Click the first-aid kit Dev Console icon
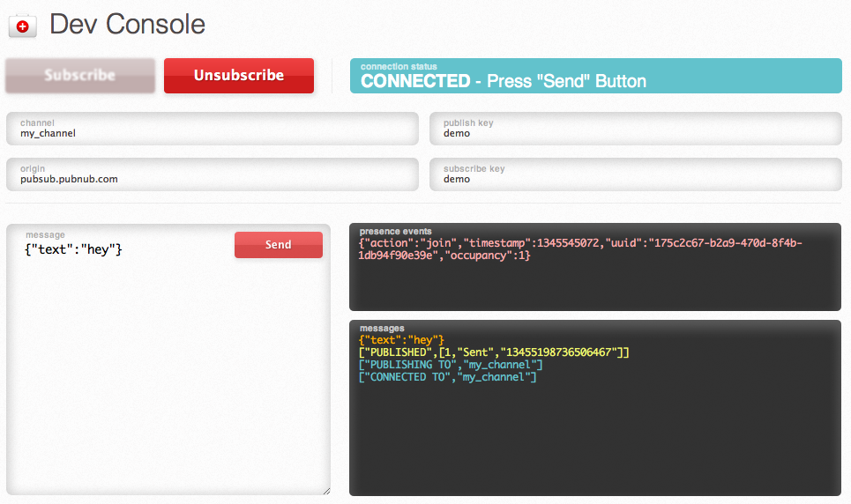This screenshot has width=851, height=504. coord(22,26)
